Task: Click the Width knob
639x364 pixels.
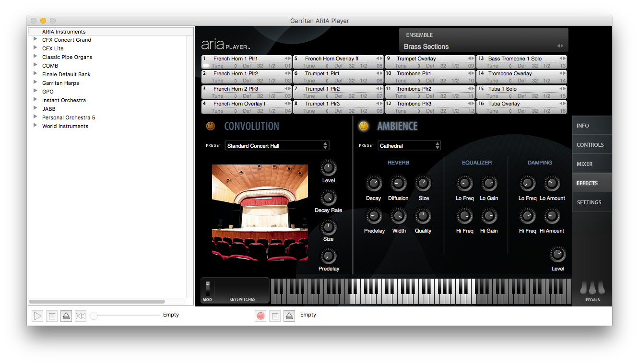Action: pos(398,216)
